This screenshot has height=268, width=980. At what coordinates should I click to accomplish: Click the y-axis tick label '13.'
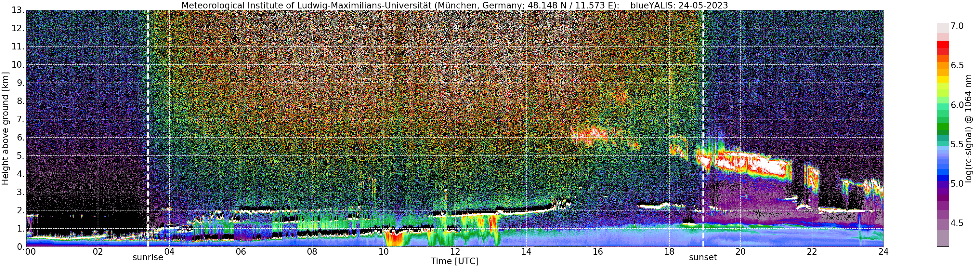click(x=18, y=10)
